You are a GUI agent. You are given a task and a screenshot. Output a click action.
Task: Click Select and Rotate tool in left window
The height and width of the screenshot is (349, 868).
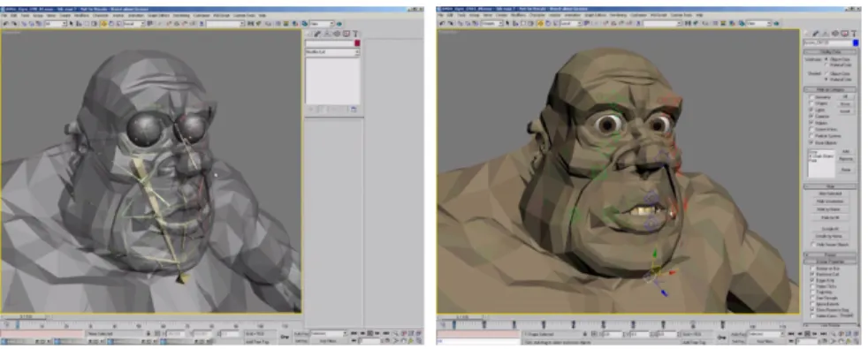click(111, 24)
